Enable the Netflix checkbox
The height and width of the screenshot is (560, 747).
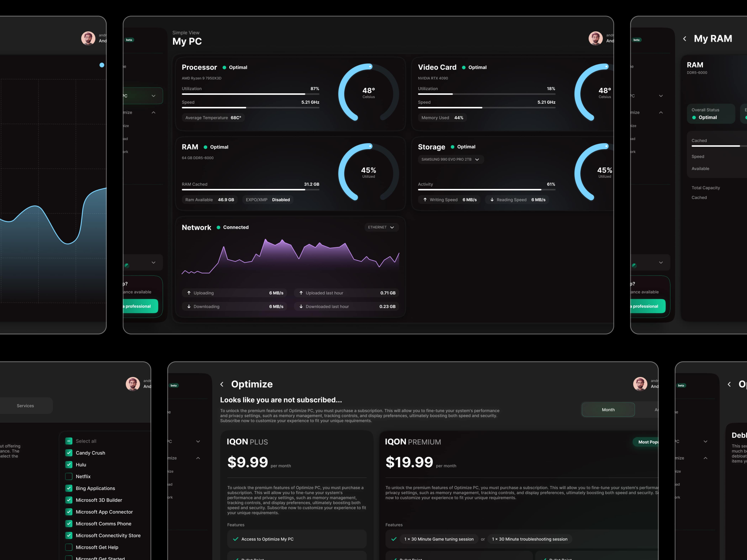[69, 476]
